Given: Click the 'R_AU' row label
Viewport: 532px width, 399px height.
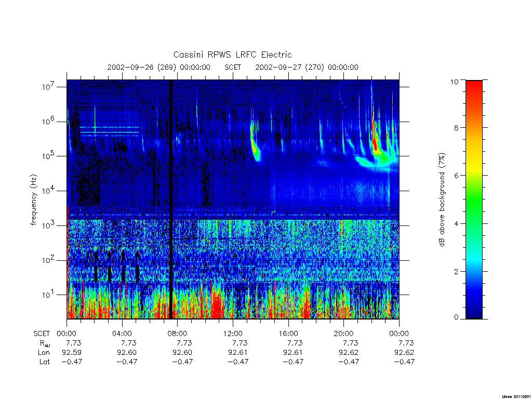Looking at the screenshot, I should tap(45, 343).
